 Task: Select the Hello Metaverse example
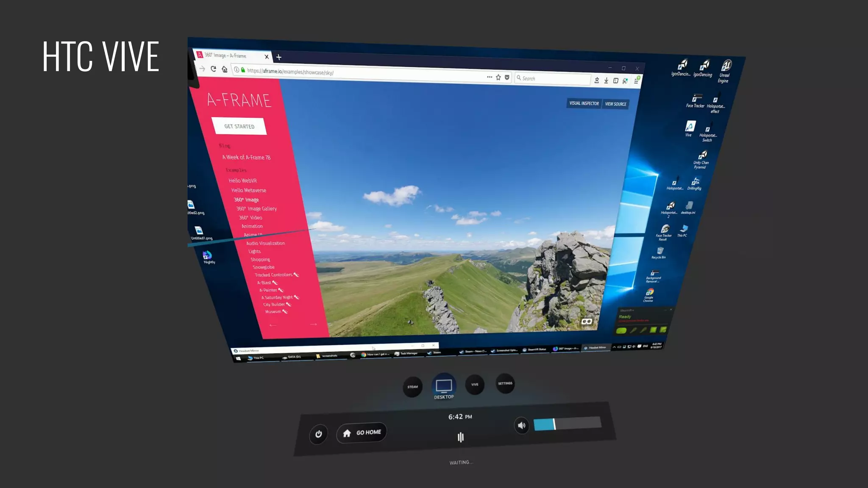point(249,190)
